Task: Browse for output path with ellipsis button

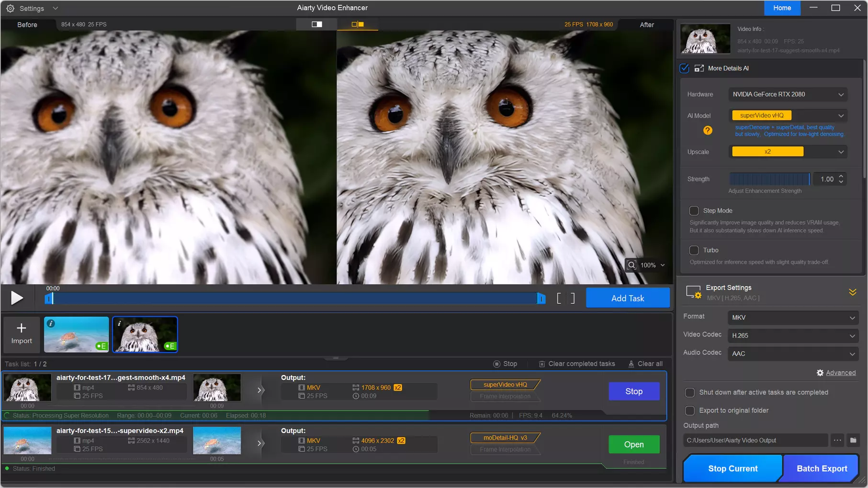Action: coord(837,440)
